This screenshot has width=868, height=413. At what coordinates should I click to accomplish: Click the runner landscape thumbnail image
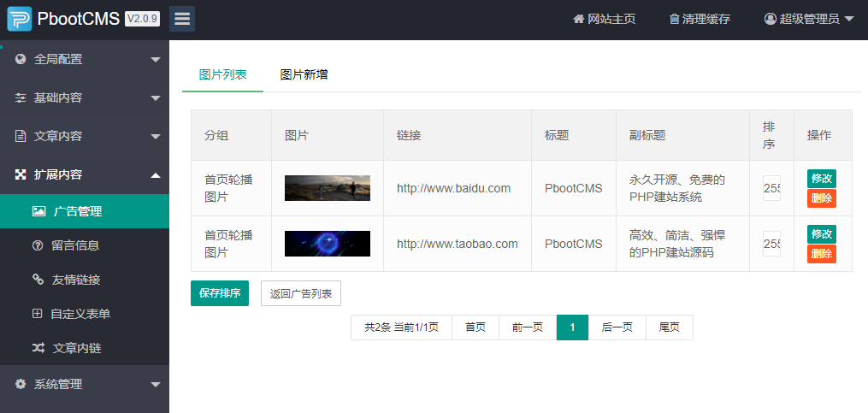[x=328, y=188]
